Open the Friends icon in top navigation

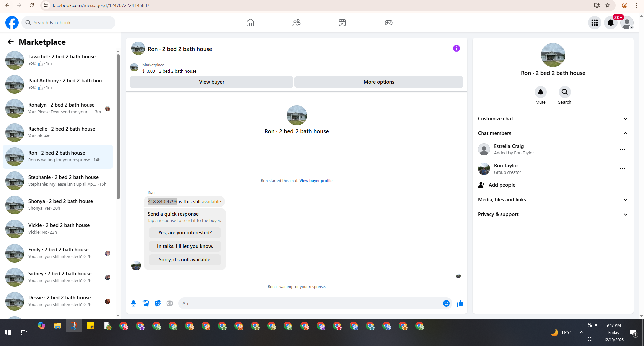click(x=297, y=23)
